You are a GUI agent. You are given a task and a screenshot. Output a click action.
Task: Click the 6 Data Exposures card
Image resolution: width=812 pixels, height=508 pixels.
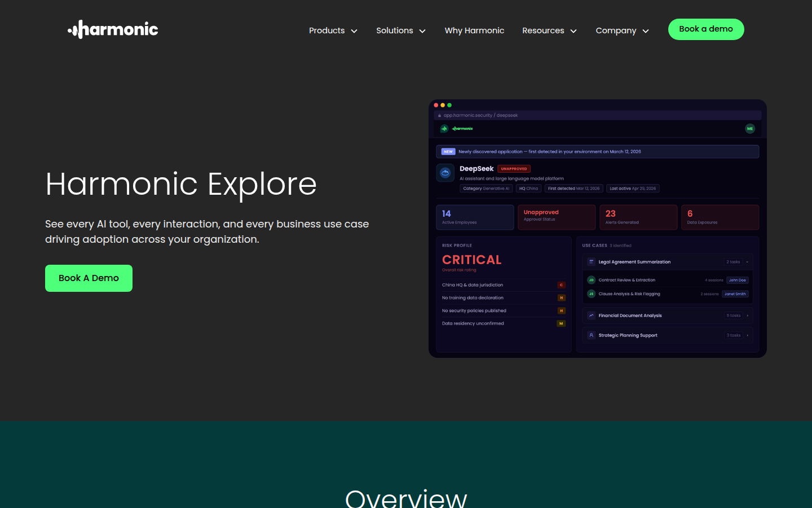click(x=720, y=217)
